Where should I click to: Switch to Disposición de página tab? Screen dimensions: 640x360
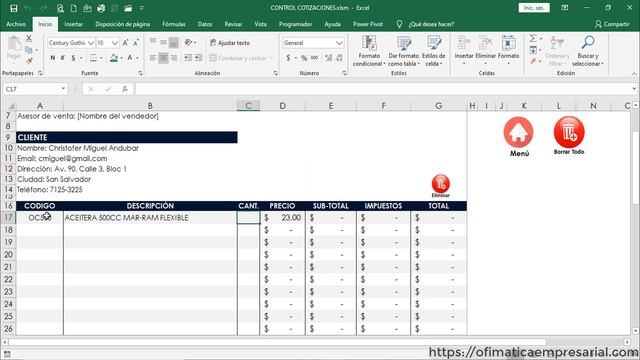tap(122, 24)
